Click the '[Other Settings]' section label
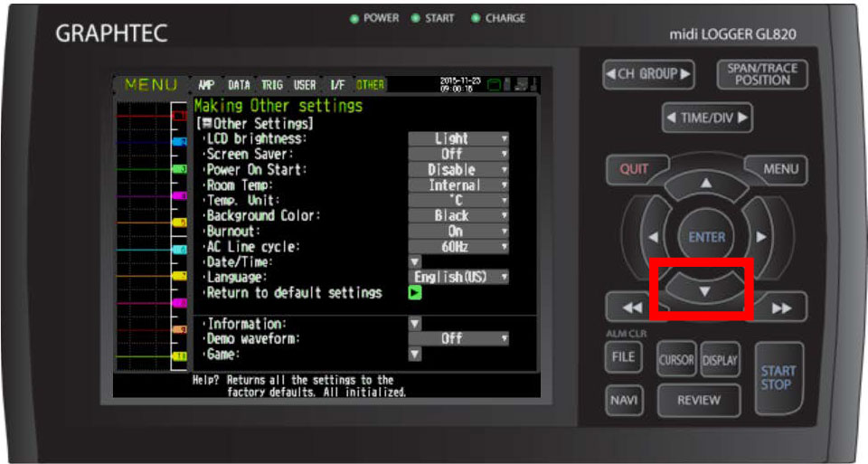Viewport: 868px width, 464px height. (255, 124)
